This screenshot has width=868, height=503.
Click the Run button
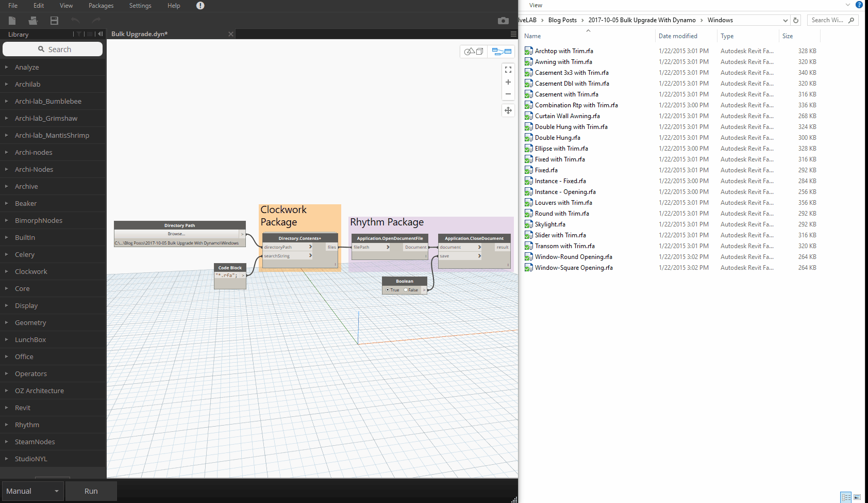point(91,491)
